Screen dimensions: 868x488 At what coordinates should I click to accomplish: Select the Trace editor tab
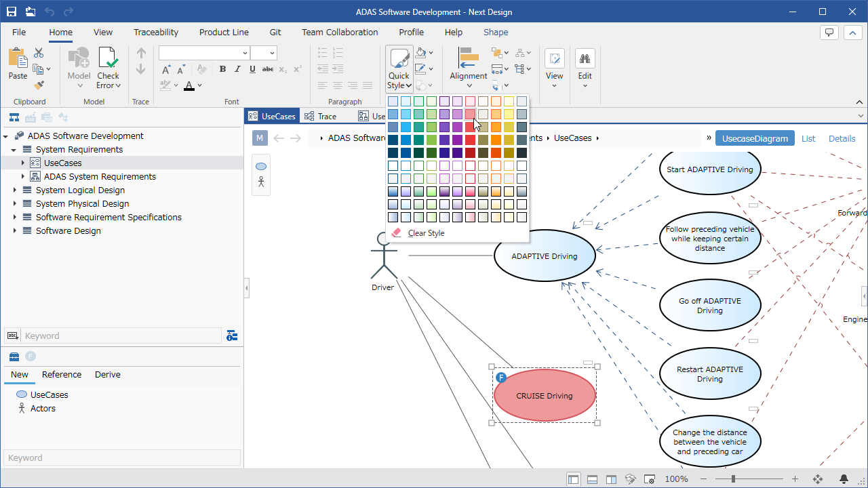326,116
